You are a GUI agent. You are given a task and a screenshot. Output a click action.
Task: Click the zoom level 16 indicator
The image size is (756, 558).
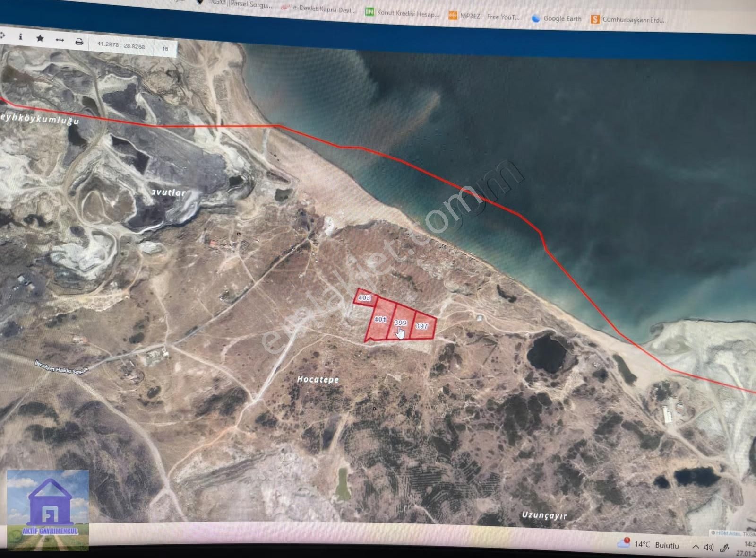pos(165,48)
